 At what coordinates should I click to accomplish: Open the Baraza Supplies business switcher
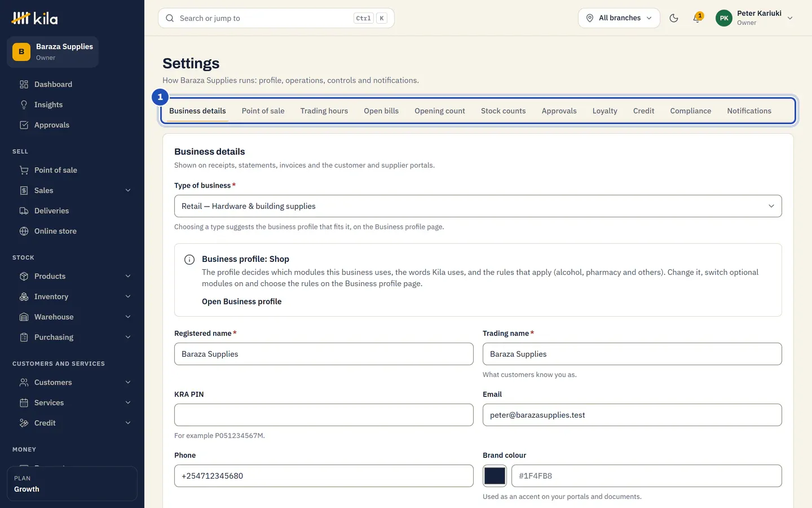point(53,52)
